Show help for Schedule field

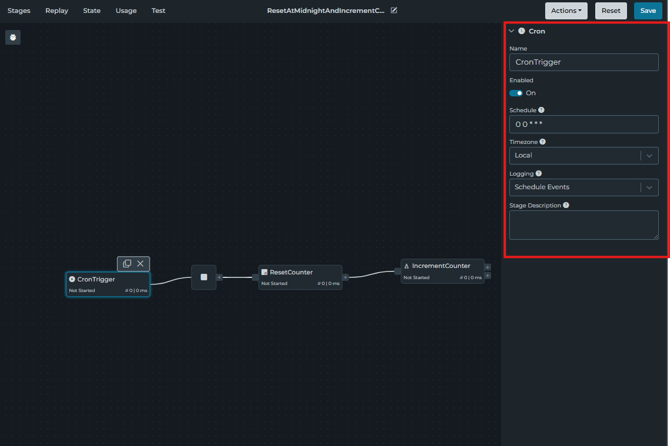[541, 110]
